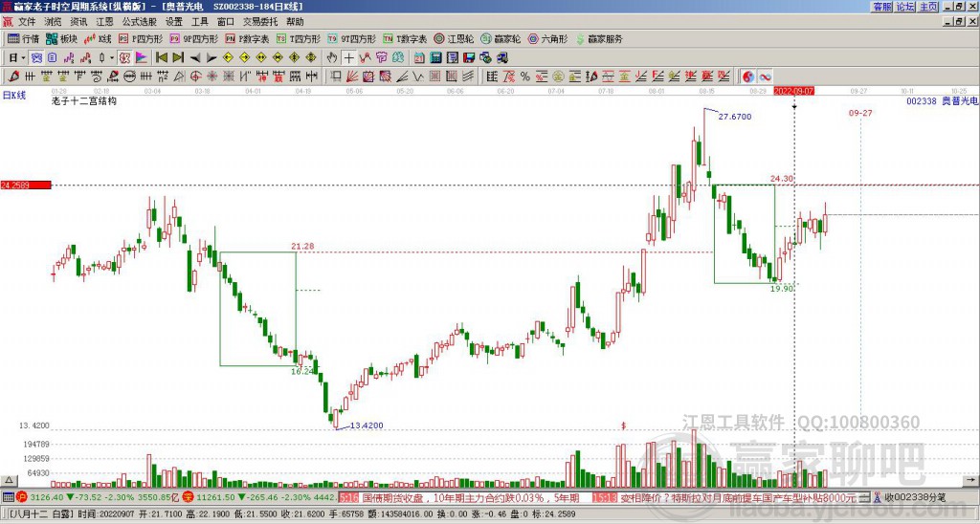Click the 论坛 link in title bar
This screenshot has width=980, height=524.
[905, 7]
